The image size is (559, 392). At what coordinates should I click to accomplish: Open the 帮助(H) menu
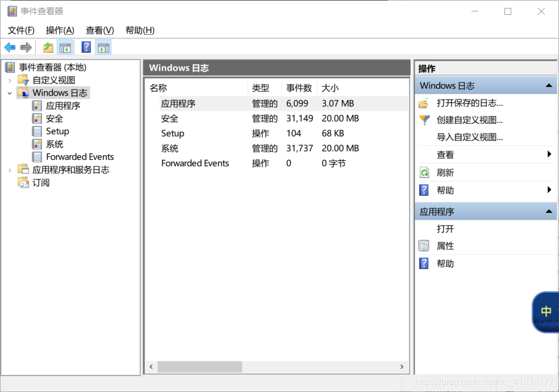click(x=140, y=30)
